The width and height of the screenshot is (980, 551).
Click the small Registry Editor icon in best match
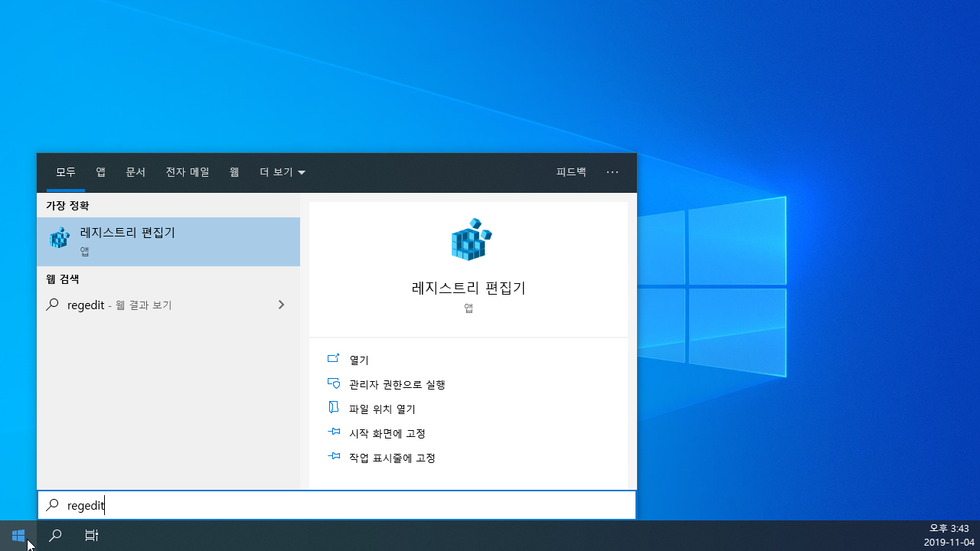pyautogui.click(x=60, y=238)
